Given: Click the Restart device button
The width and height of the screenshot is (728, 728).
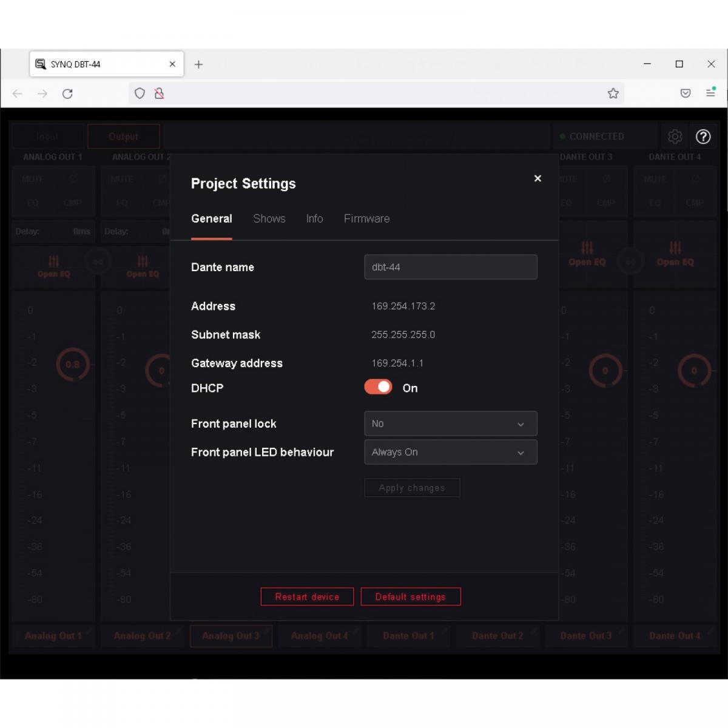Looking at the screenshot, I should pyautogui.click(x=307, y=597).
